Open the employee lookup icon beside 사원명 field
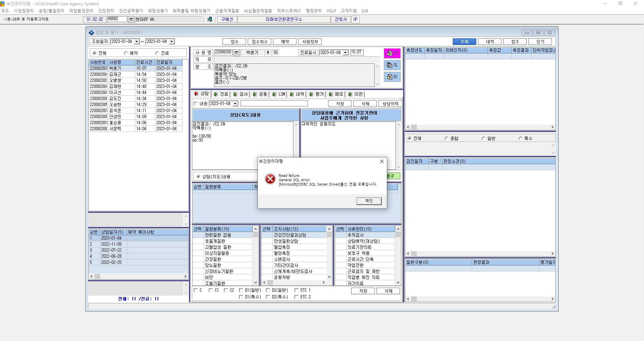Image resolution: width=644 pixels, height=341 pixels. 237,53
